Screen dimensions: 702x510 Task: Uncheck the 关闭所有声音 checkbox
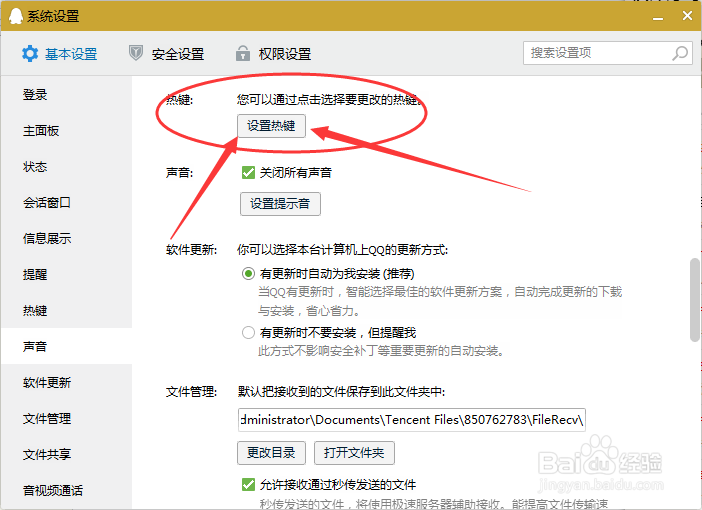[x=248, y=172]
